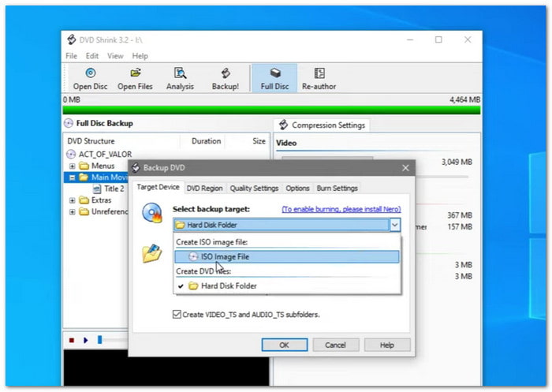552x392 pixels.
Task: Click the preview seek slider handle
Action: coord(100,340)
